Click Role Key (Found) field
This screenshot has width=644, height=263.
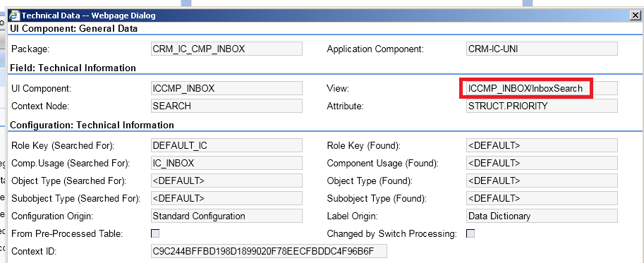(542, 145)
